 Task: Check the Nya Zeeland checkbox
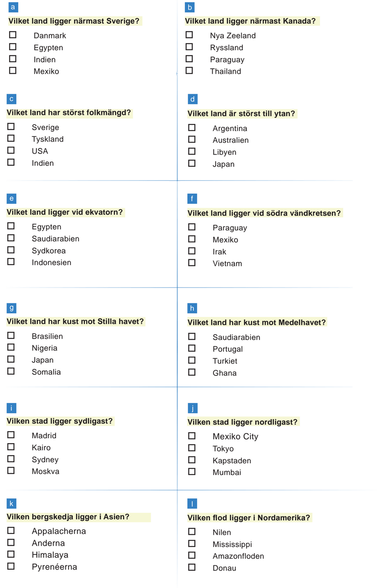click(x=189, y=35)
